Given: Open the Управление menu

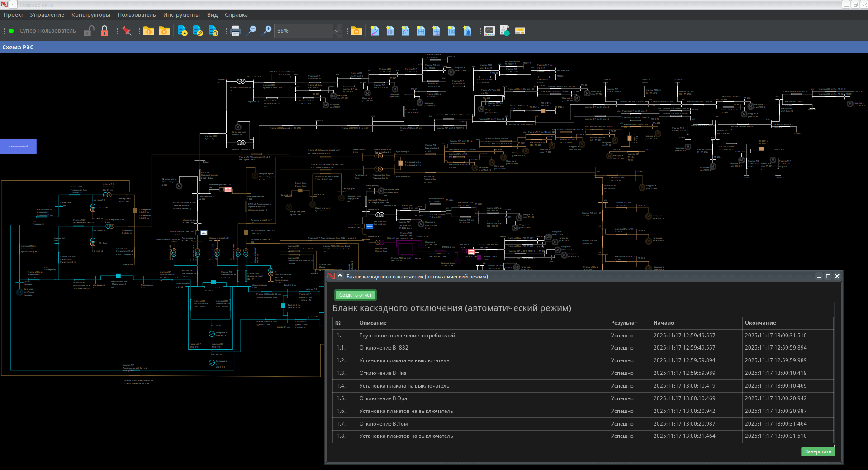Looking at the screenshot, I should pos(47,14).
